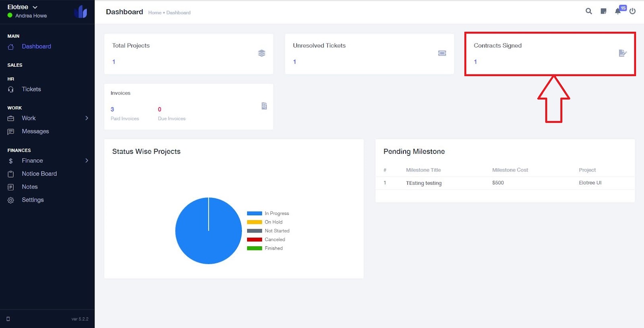Click the Elotree UI project cell
644x328 pixels.
tap(590, 183)
